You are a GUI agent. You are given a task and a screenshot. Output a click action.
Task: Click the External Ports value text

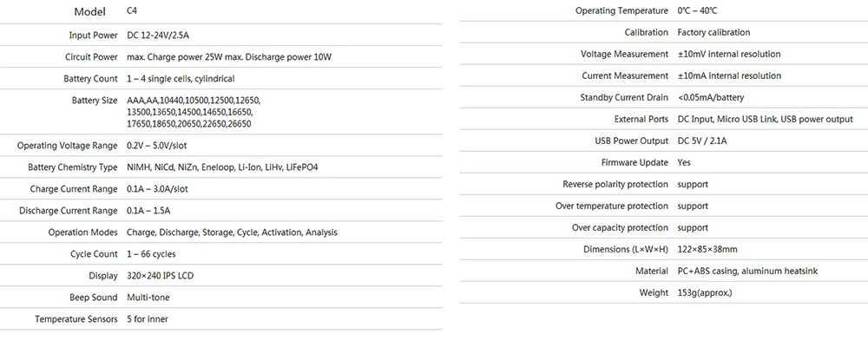coord(765,119)
